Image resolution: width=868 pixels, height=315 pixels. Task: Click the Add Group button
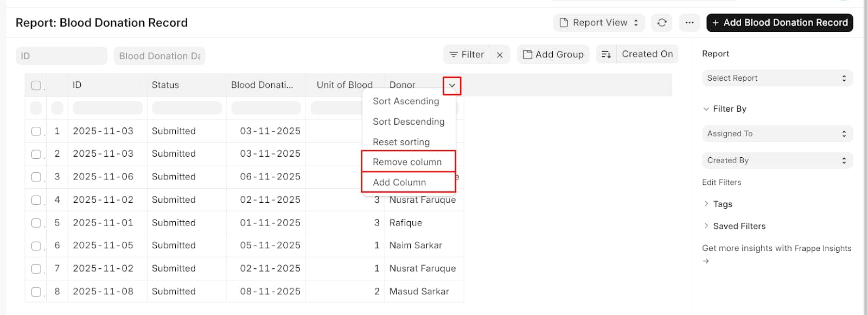tap(553, 54)
